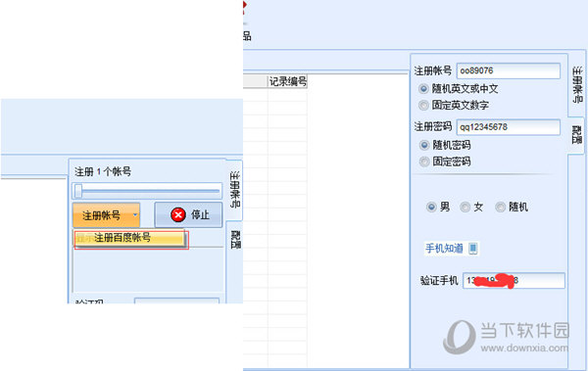Open left panel 注册帐号 vertical tab
This screenshot has width=588, height=371.
tap(235, 190)
